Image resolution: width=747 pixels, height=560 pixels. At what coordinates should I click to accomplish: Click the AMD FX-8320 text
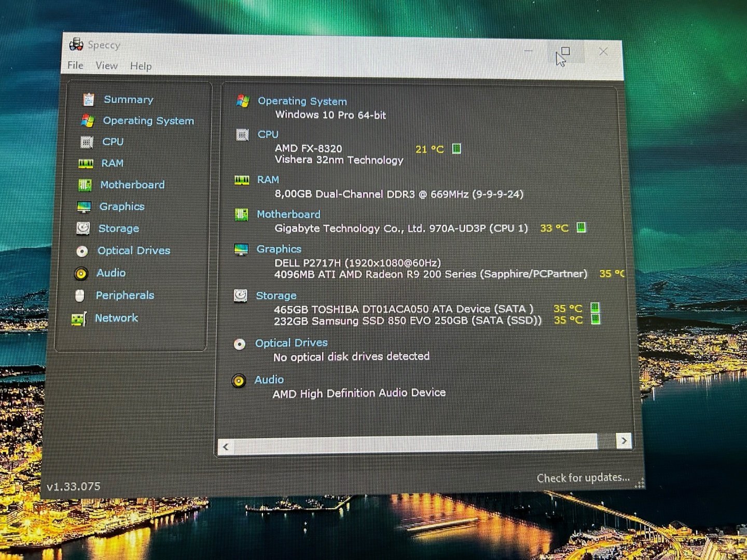point(308,148)
